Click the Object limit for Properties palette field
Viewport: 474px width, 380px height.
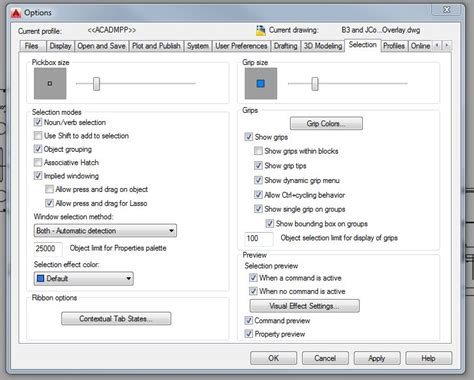coord(48,248)
